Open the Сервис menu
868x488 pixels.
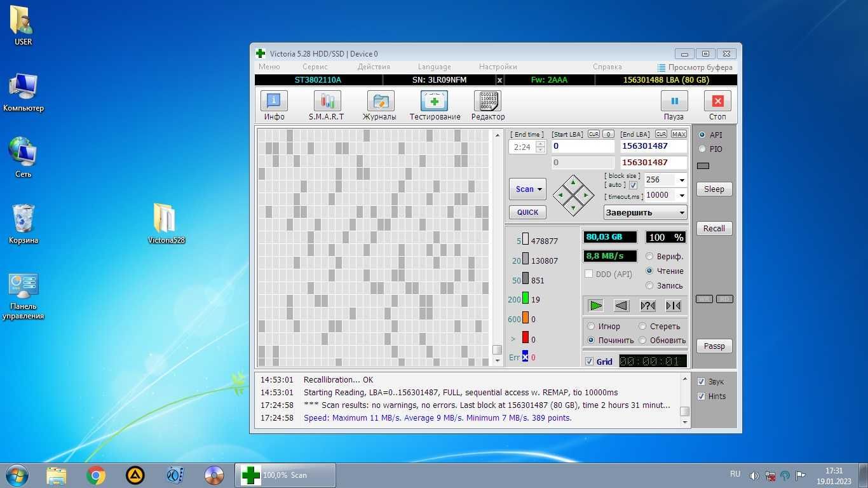[315, 67]
